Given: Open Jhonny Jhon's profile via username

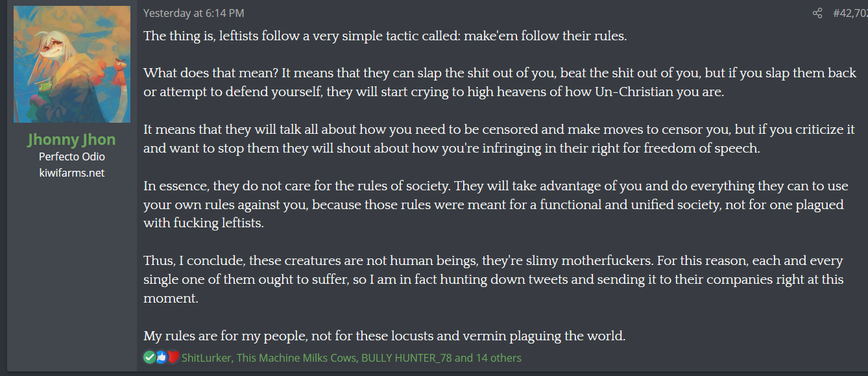Looking at the screenshot, I should coord(72,140).
